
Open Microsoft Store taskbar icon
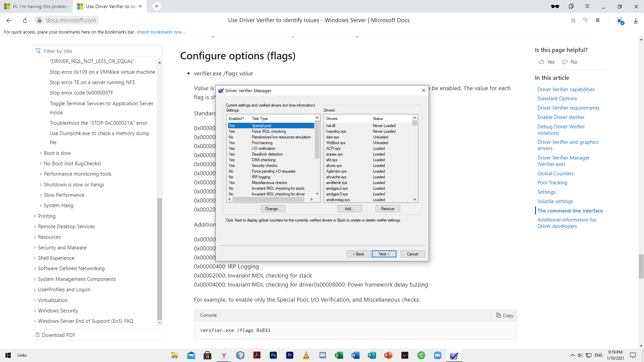[x=208, y=355]
